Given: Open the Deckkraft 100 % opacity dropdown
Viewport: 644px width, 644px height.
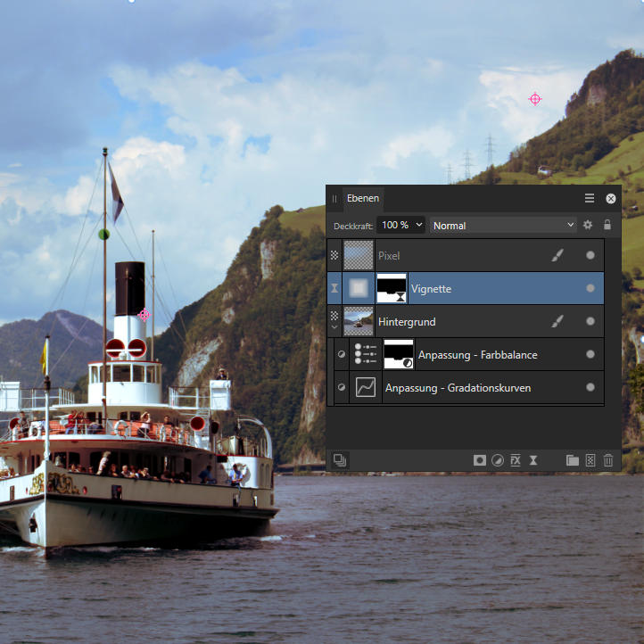Looking at the screenshot, I should [x=400, y=225].
